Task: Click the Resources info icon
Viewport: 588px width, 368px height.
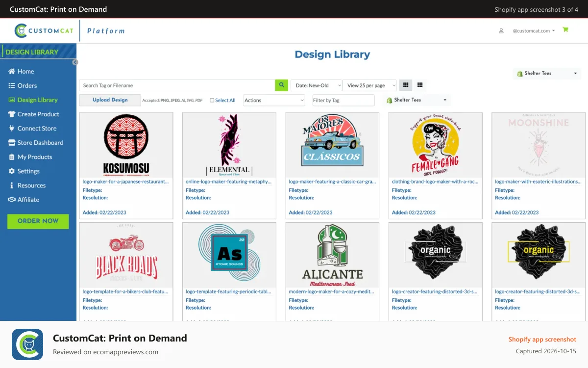Action: [12, 185]
